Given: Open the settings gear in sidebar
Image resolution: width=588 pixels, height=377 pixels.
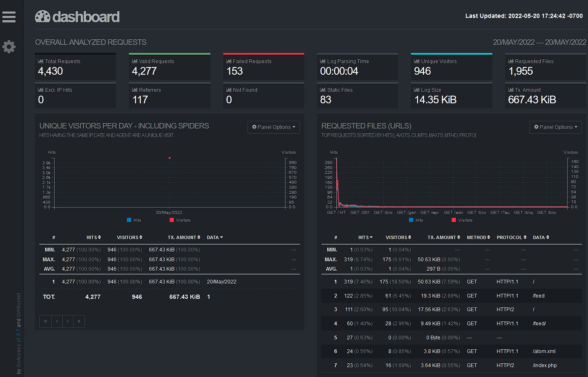Looking at the screenshot, I should [x=9, y=47].
